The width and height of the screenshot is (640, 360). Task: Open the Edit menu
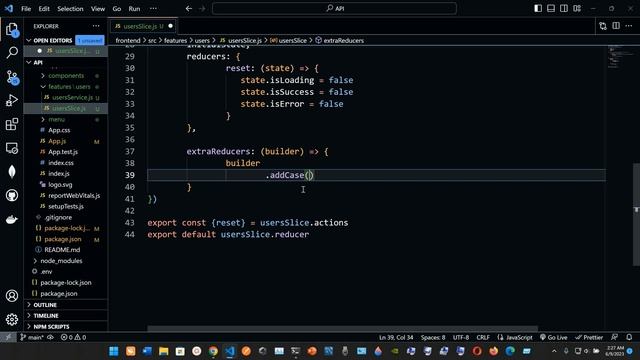(x=44, y=9)
